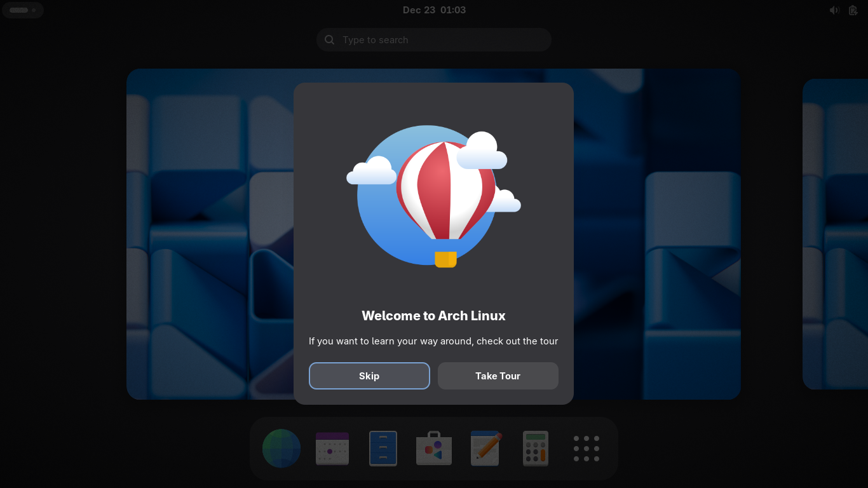Click the magnifier icon in search bar

[329, 40]
